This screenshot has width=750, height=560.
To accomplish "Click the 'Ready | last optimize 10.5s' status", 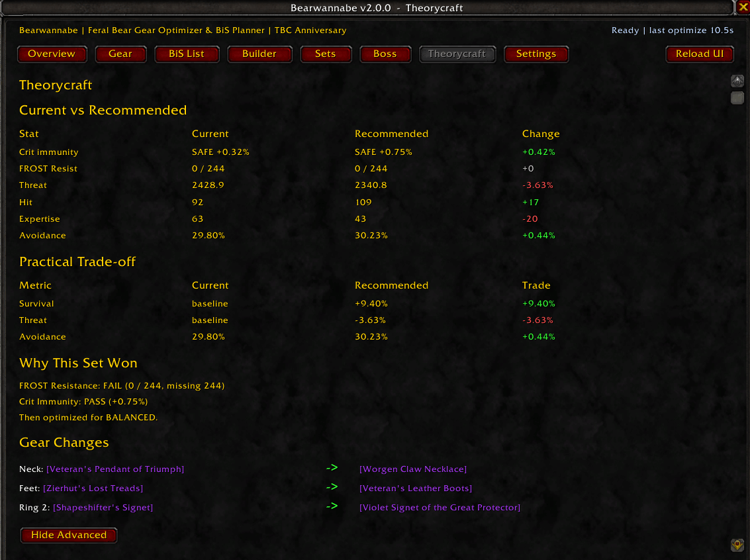I will (x=673, y=30).
